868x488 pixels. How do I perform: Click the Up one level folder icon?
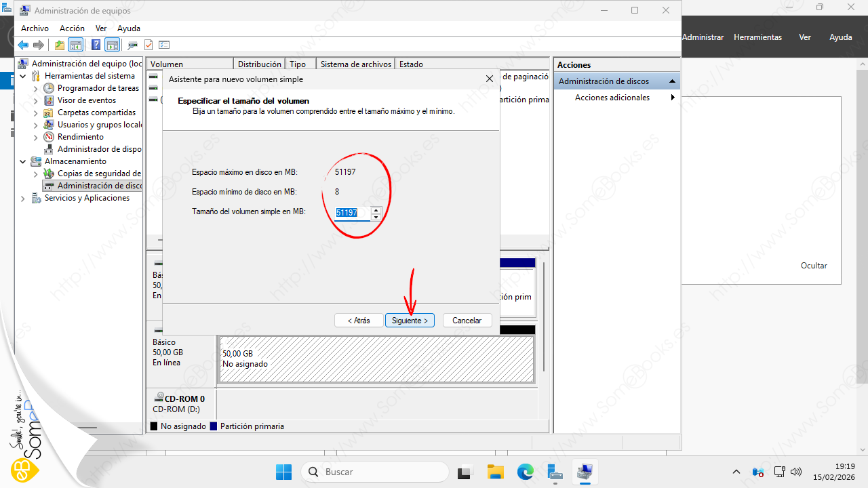pyautogui.click(x=60, y=45)
